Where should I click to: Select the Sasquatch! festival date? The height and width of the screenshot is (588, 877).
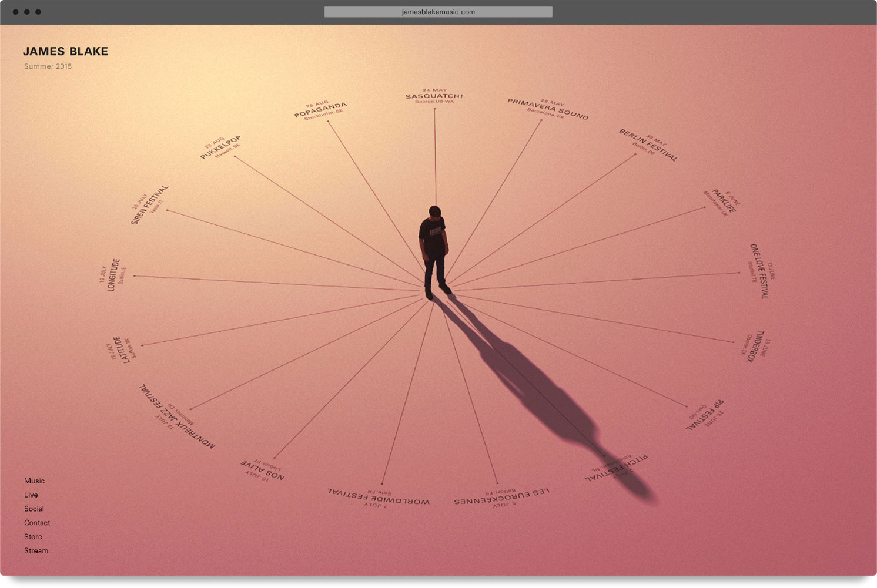pos(434,96)
